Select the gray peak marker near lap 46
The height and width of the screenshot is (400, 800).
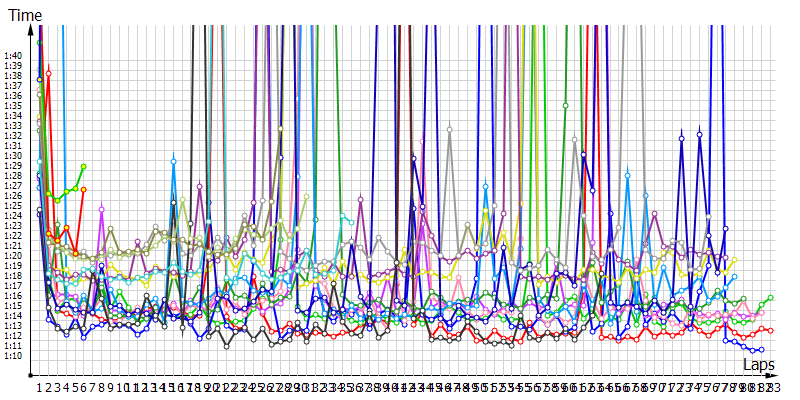pos(450,129)
